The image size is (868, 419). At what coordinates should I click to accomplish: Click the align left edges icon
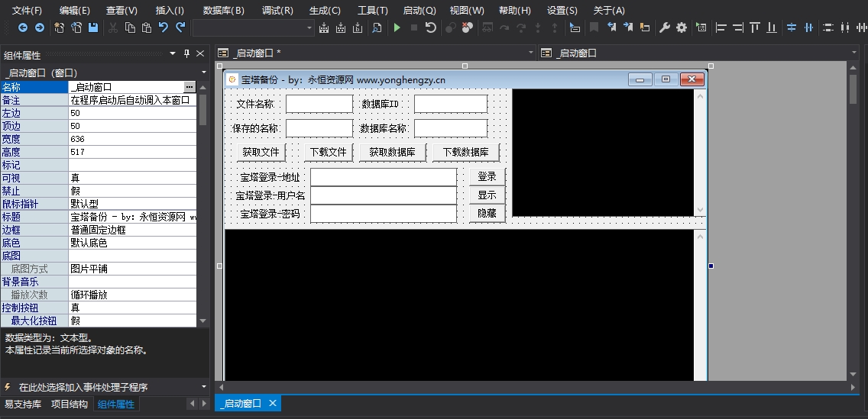721,27
